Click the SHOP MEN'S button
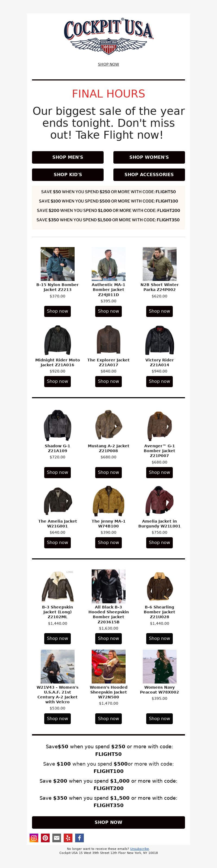The width and height of the screenshot is (217, 868). pos(68,157)
